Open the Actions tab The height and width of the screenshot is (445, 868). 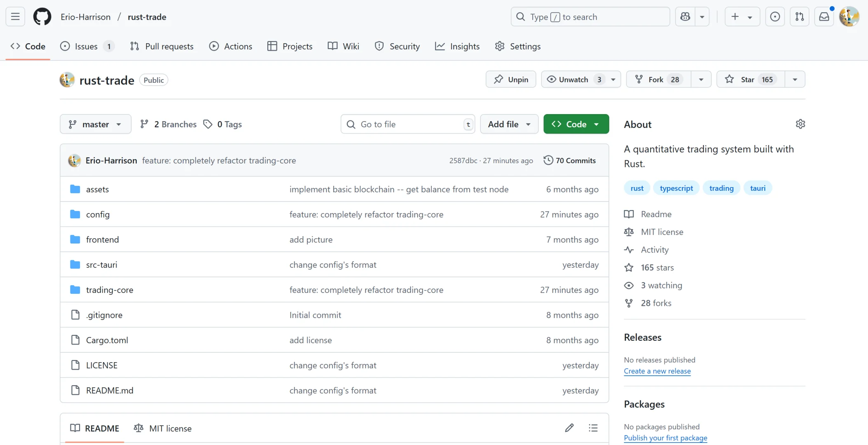[231, 46]
